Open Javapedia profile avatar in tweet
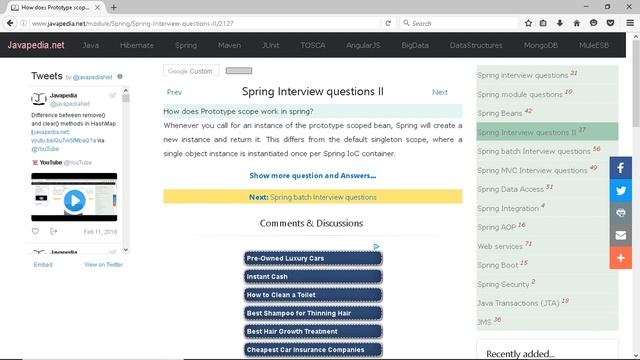Viewport: 640px width, 360px height. coord(39,99)
